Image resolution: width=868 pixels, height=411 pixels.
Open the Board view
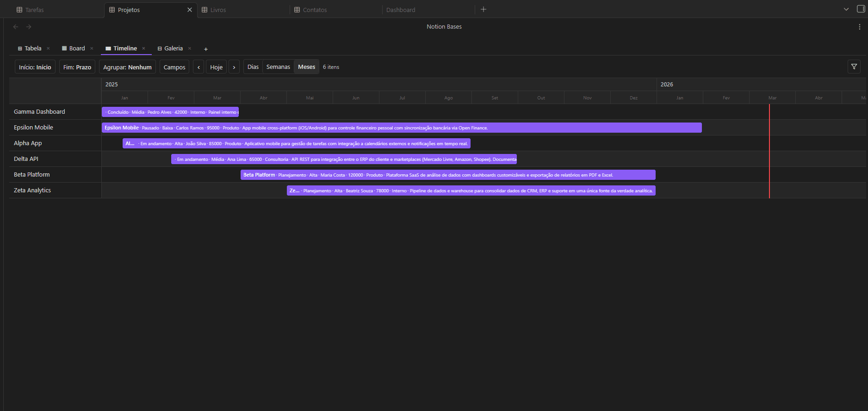[74, 49]
